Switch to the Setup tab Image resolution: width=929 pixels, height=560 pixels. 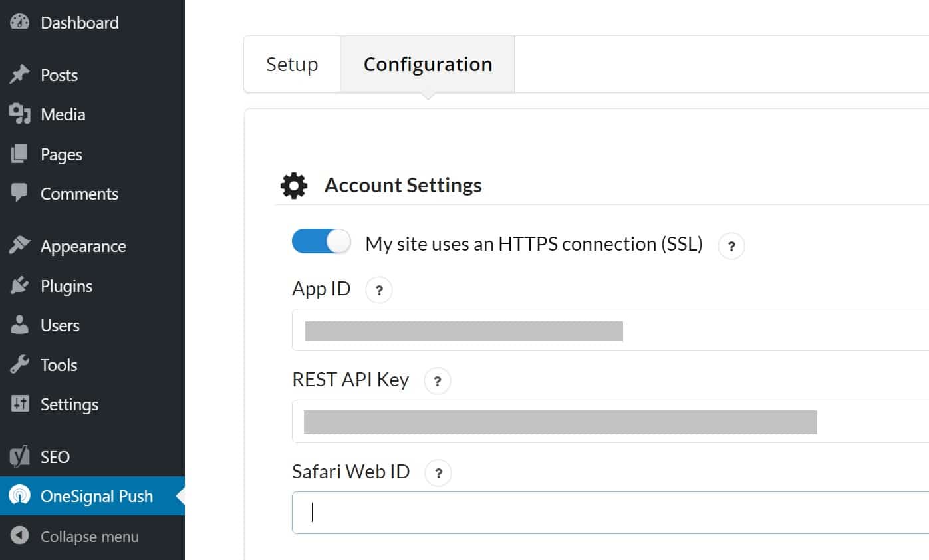point(291,64)
